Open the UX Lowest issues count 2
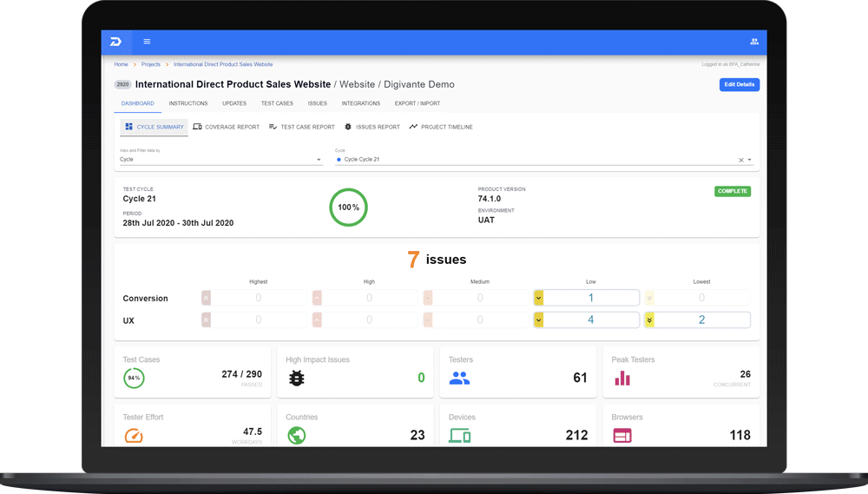This screenshot has height=494, width=868. click(701, 320)
